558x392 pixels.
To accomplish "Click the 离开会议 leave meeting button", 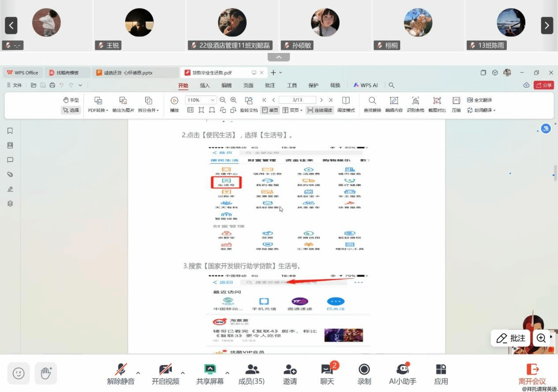I will [532, 373].
